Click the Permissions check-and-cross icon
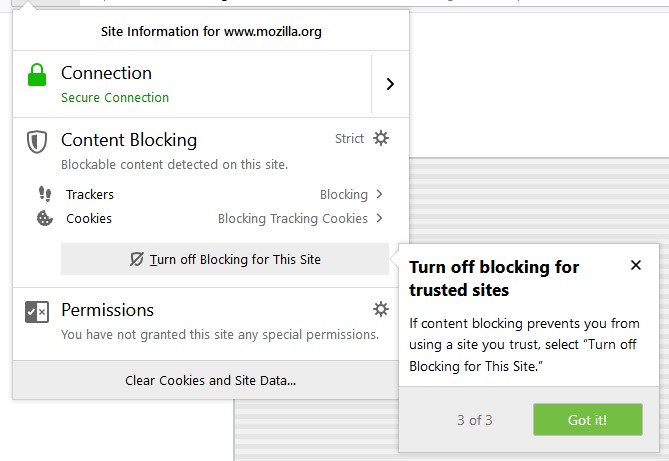Viewport: 669px width, 461px height. pyautogui.click(x=37, y=312)
